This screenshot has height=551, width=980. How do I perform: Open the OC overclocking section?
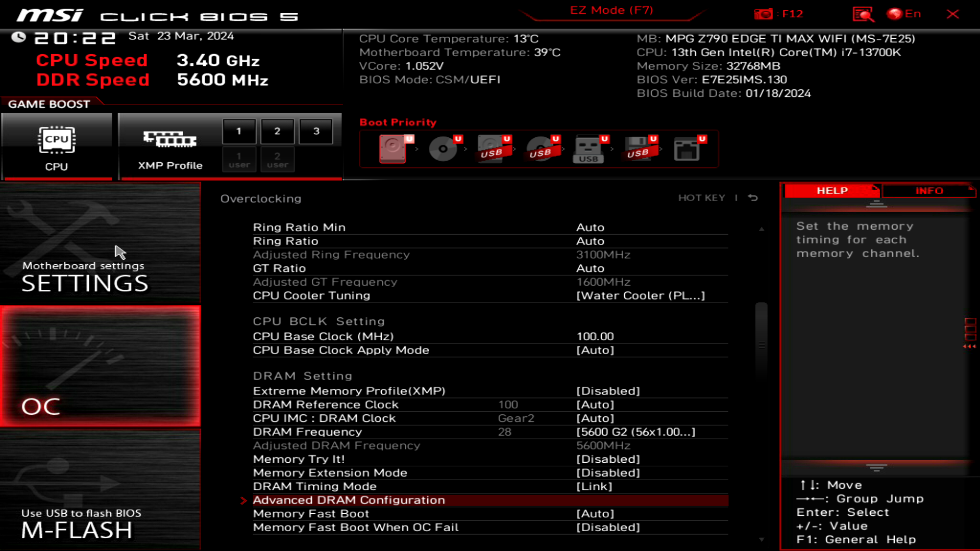[x=101, y=366]
